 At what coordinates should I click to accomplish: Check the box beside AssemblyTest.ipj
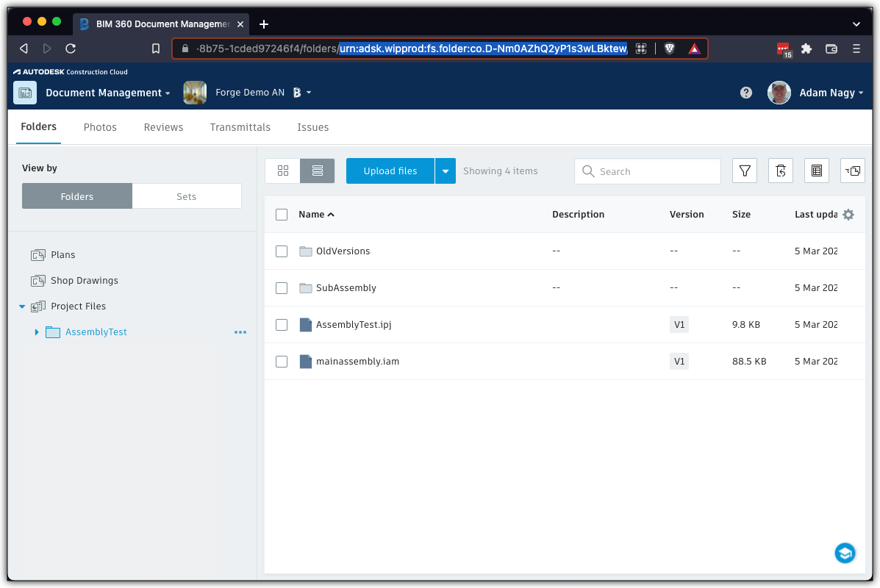click(x=282, y=324)
